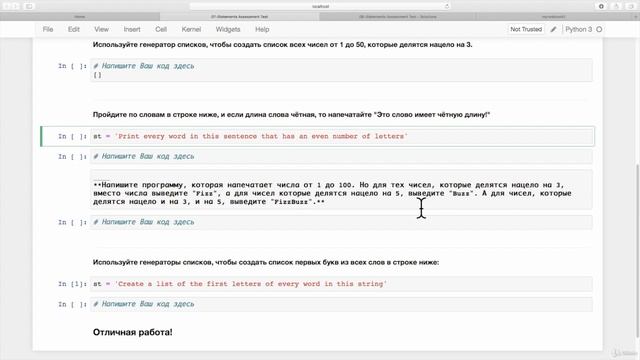
Task: Click the text about numbers 1 to 50 divisible by 3
Action: pyautogui.click(x=282, y=44)
